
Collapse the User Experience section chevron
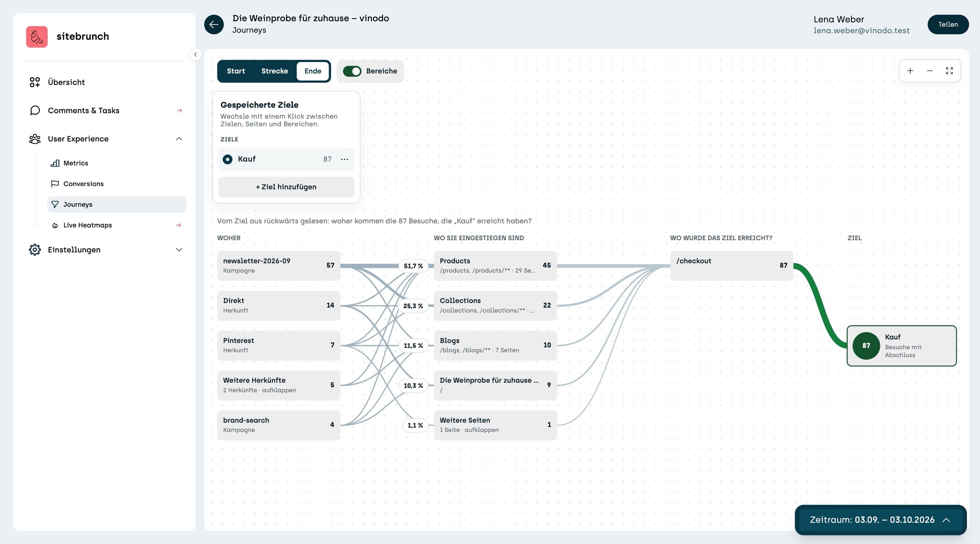point(179,139)
